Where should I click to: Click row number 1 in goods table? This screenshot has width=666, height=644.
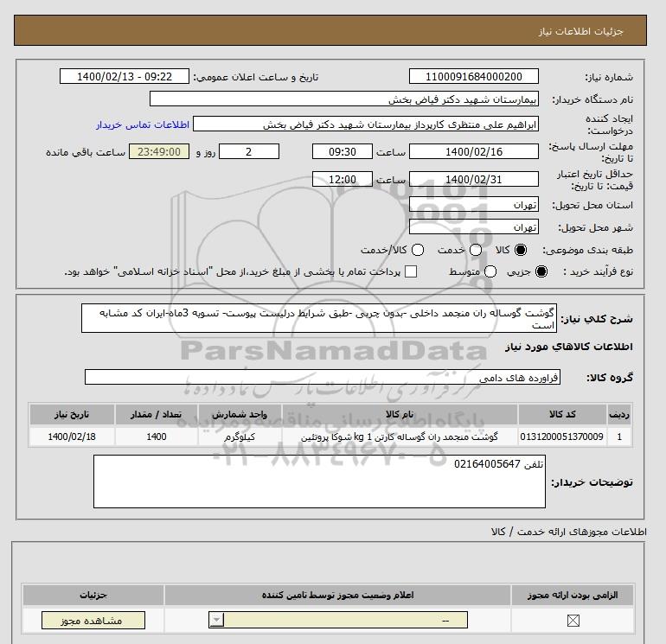tap(619, 437)
